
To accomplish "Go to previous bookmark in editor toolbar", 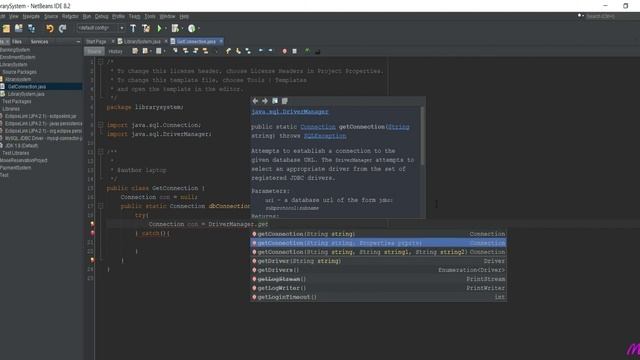I will 228,51.
